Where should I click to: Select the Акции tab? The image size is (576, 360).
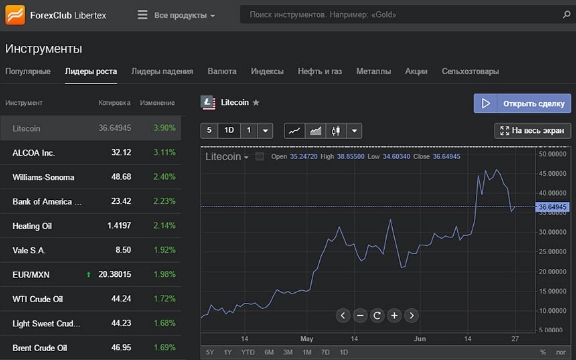pyautogui.click(x=416, y=71)
